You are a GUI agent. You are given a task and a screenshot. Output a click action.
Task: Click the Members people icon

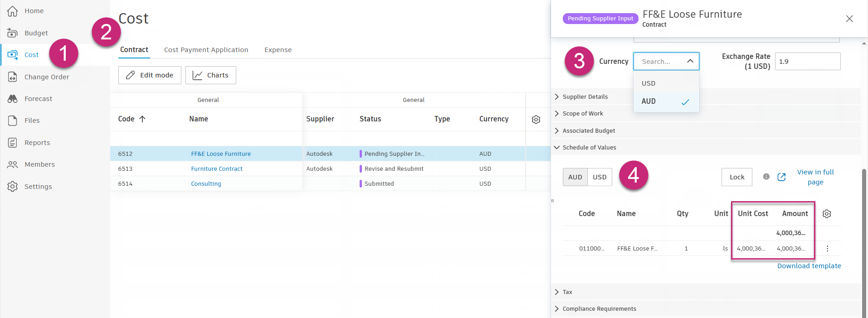click(13, 164)
